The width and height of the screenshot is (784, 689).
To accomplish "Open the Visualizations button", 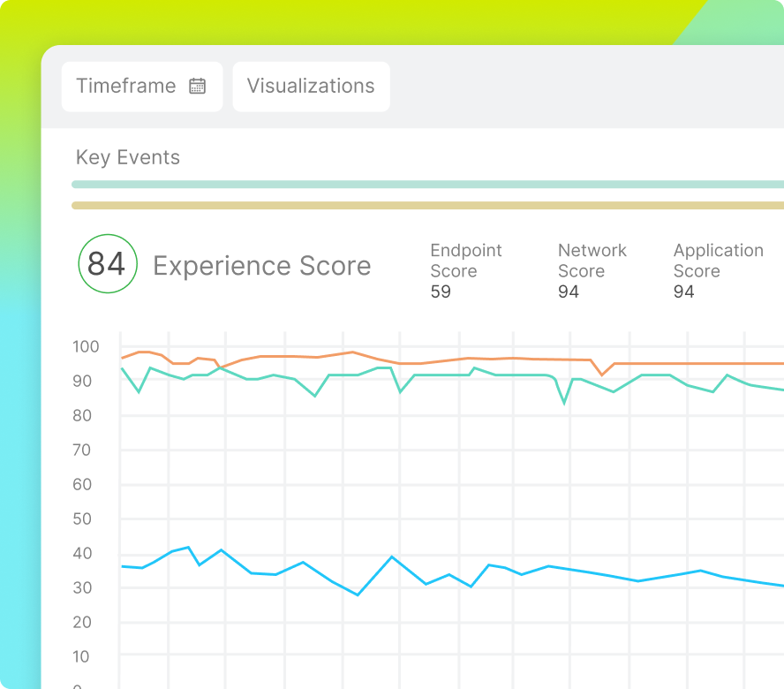I will click(x=311, y=87).
